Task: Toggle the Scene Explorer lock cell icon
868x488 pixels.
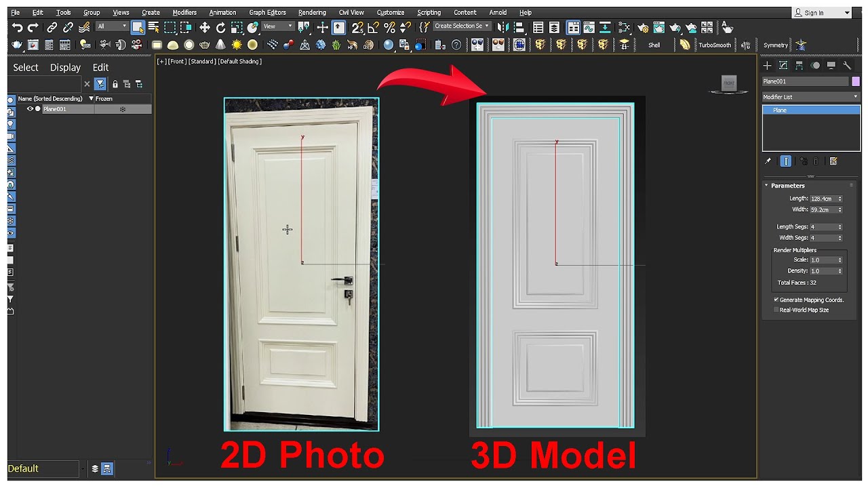Action: (115, 84)
